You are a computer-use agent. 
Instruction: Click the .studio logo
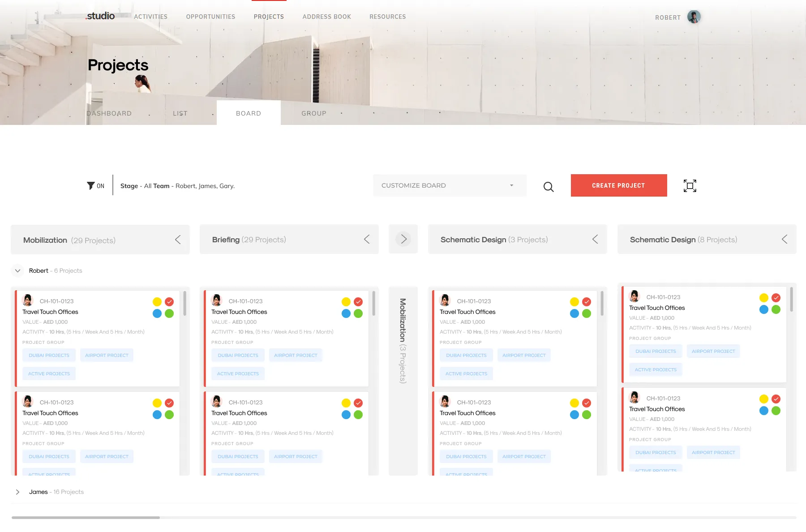(x=99, y=16)
